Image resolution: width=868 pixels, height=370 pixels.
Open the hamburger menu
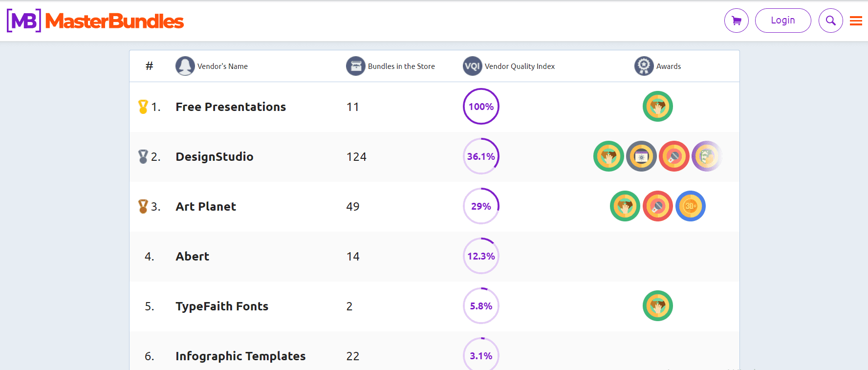pos(856,21)
